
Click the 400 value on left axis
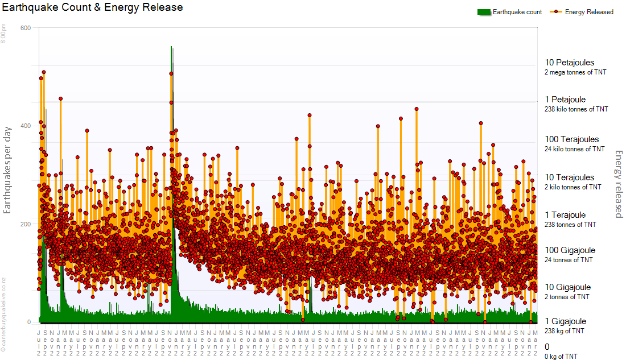[25, 126]
